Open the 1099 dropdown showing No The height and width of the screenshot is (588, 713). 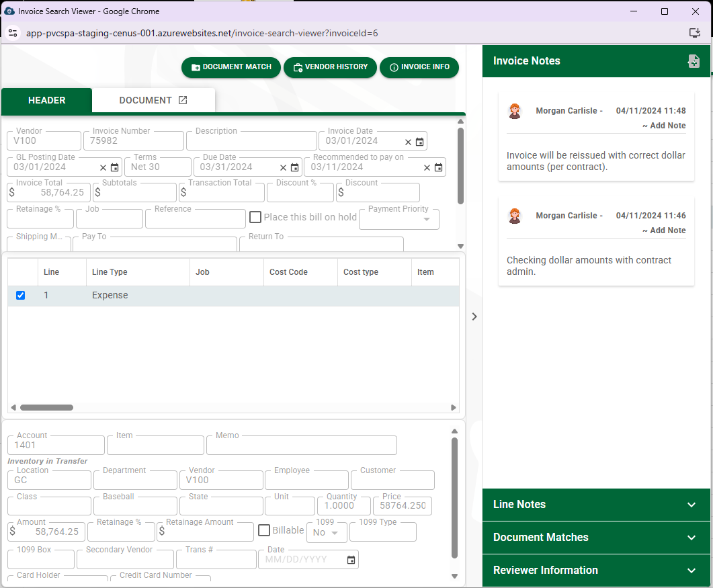tap(327, 533)
